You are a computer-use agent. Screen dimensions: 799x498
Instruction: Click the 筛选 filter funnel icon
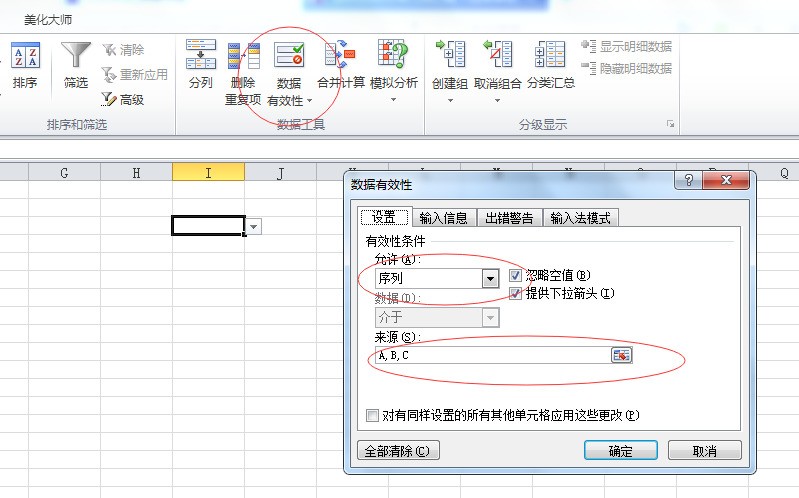(76, 55)
